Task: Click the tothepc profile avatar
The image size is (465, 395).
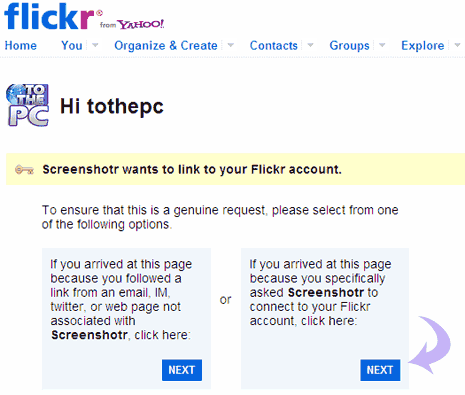Action: 28,105
